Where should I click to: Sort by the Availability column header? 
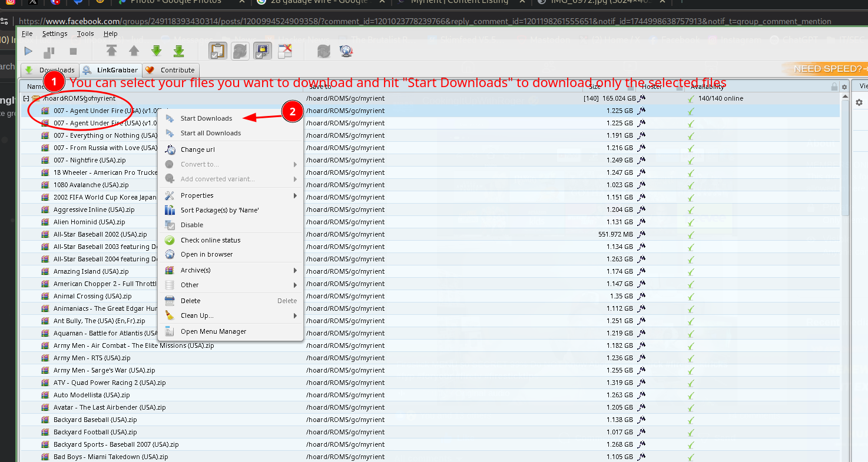pos(707,87)
